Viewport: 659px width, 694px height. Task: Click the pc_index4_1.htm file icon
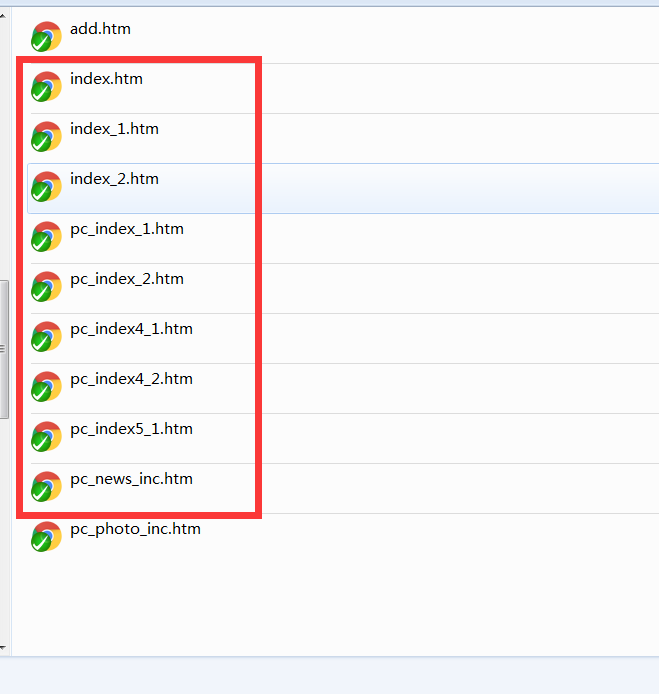click(x=46, y=337)
